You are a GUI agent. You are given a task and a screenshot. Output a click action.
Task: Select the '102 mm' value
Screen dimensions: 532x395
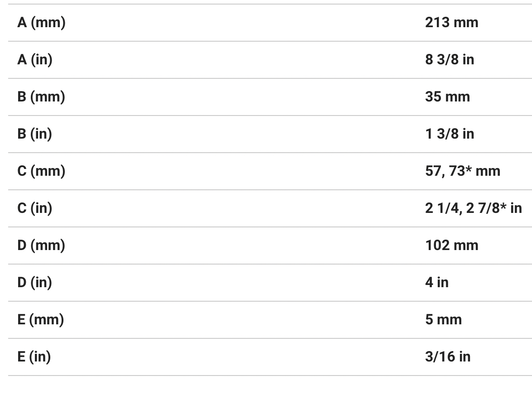tap(451, 246)
